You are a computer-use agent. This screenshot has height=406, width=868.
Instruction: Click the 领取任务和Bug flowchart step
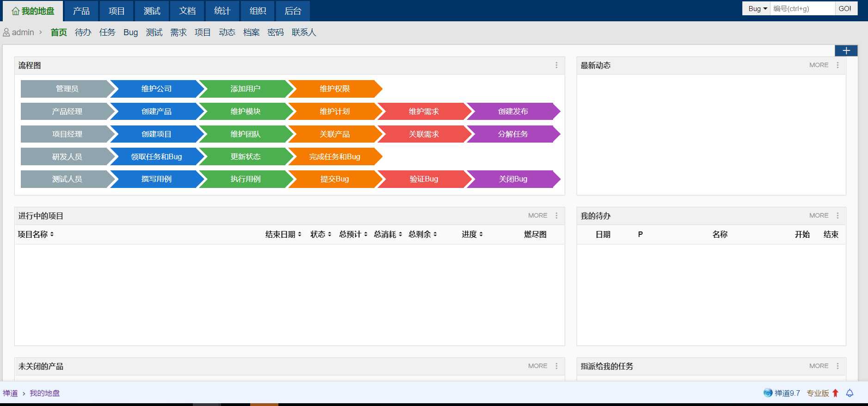(156, 157)
